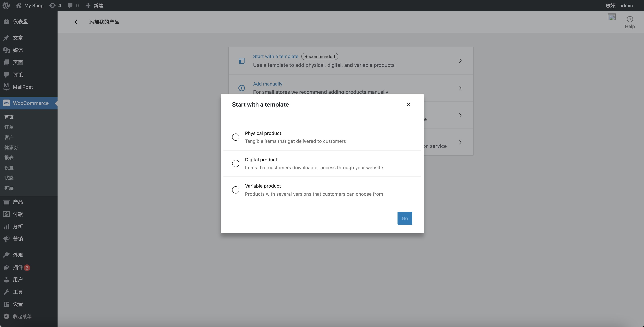Choose the Variable product radio option
The width and height of the screenshot is (644, 327).
click(x=236, y=190)
